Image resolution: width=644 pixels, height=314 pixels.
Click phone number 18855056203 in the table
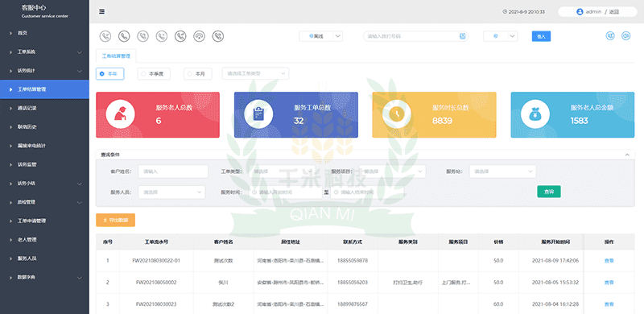[353, 283]
